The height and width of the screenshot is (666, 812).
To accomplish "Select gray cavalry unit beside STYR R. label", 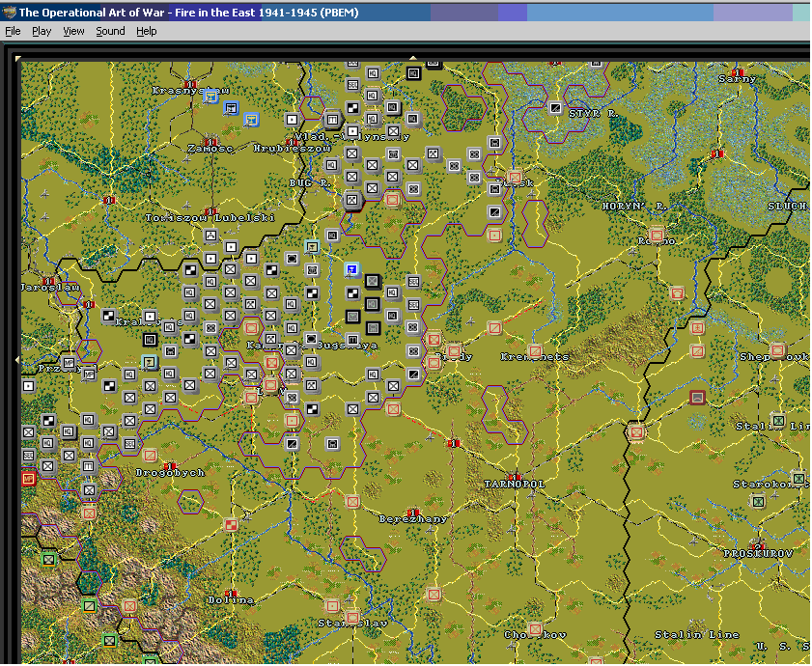I will click(x=555, y=108).
